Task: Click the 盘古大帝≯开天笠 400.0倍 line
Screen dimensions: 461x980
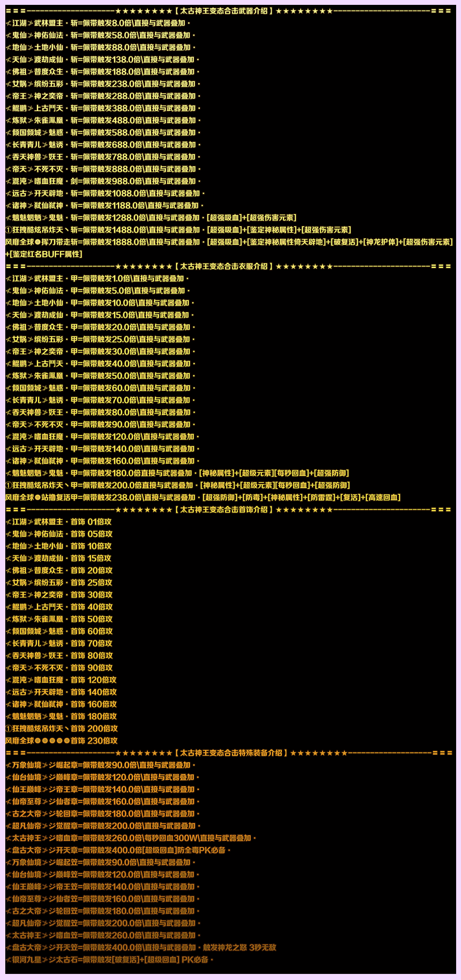Action: pyautogui.click(x=141, y=948)
